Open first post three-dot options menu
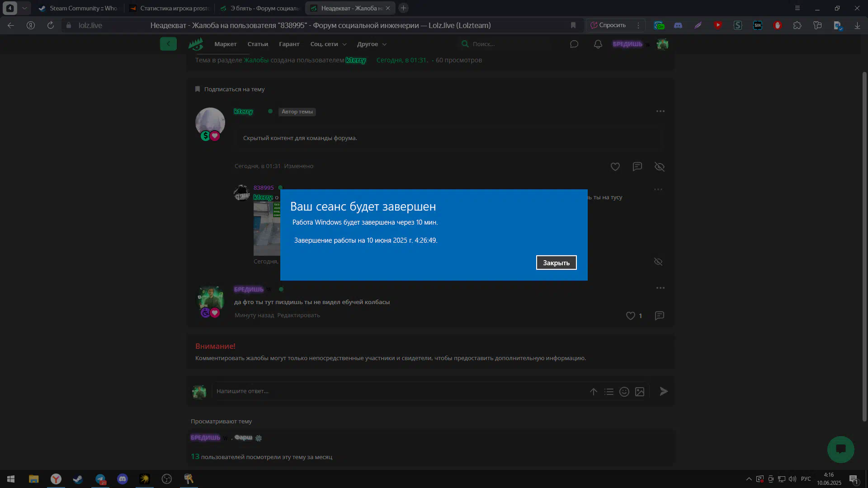 660,111
